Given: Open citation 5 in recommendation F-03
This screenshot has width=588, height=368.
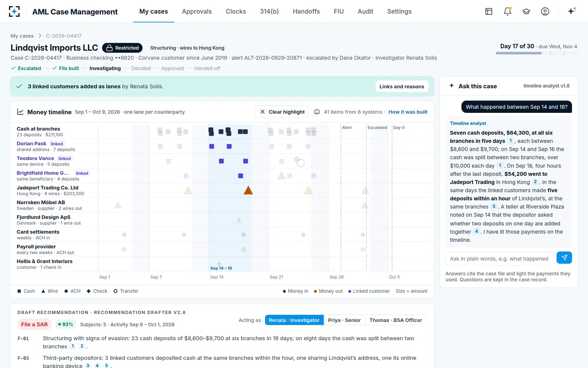Looking at the screenshot, I should (x=107, y=366).
